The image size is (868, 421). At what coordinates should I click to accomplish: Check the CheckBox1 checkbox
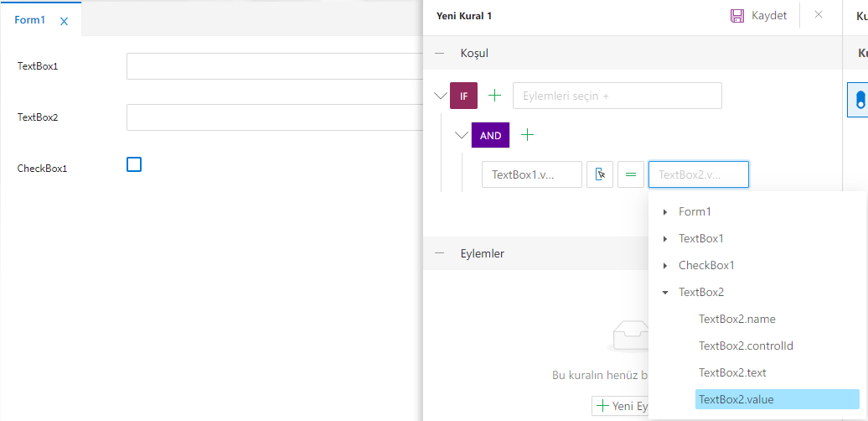[x=134, y=164]
